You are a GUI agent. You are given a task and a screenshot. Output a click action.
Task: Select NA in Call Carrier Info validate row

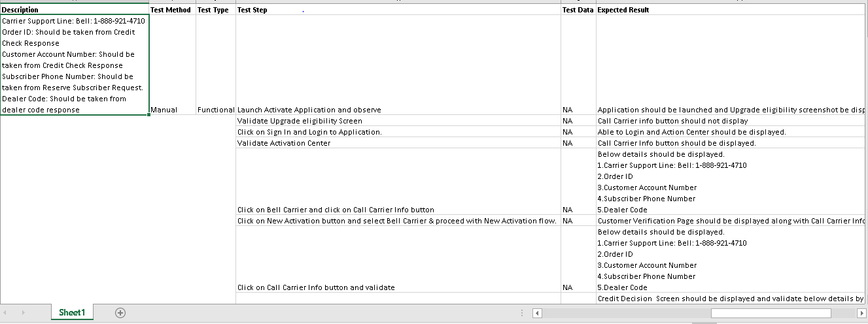[x=578, y=259]
